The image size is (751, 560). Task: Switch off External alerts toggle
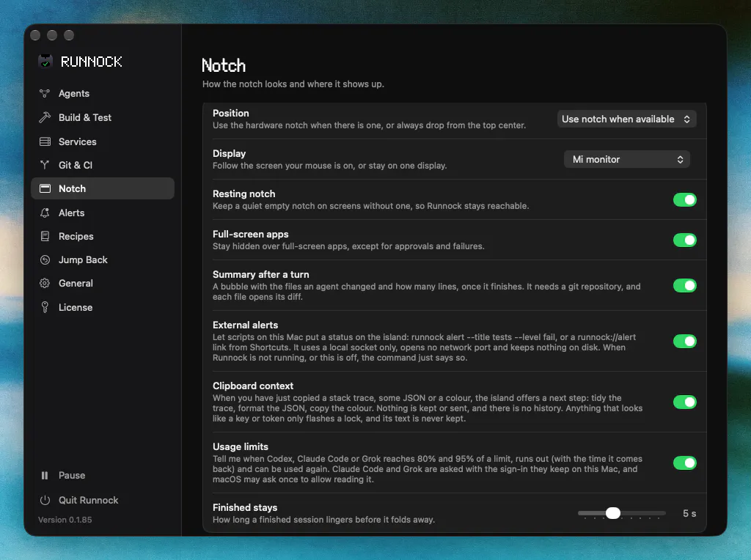[x=684, y=342]
